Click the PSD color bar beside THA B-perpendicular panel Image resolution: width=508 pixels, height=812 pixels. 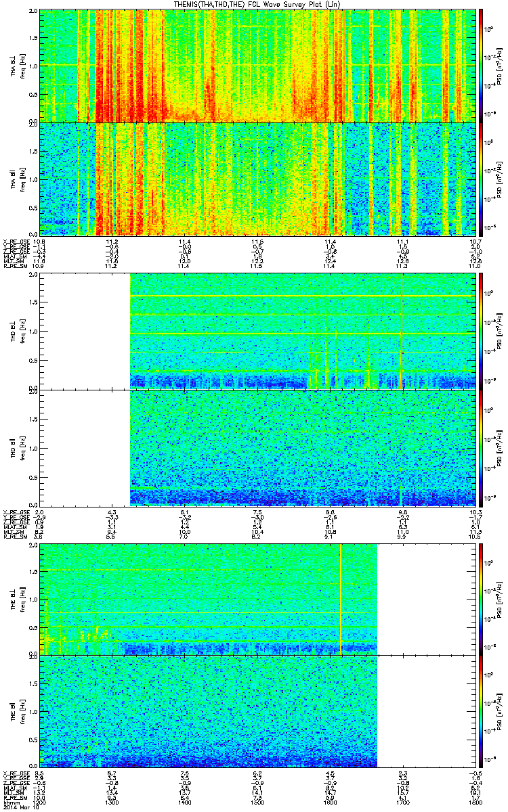point(482,66)
